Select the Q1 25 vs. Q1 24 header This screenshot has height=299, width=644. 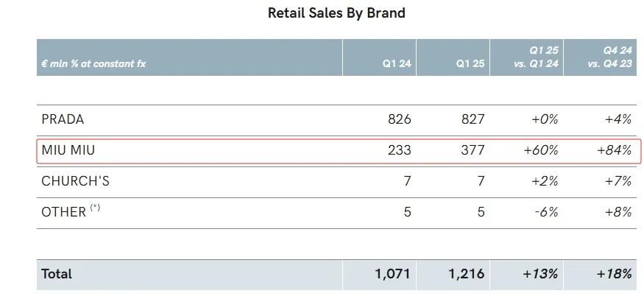(x=537, y=57)
